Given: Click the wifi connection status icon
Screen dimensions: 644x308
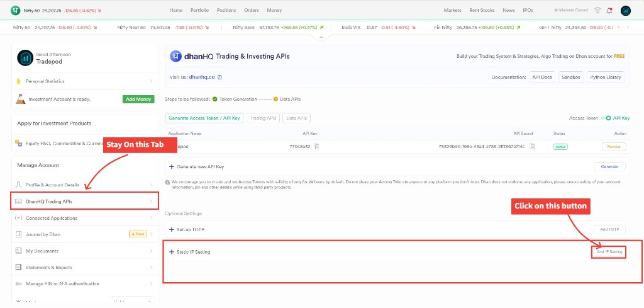Looking at the screenshot, I should tap(597, 10).
